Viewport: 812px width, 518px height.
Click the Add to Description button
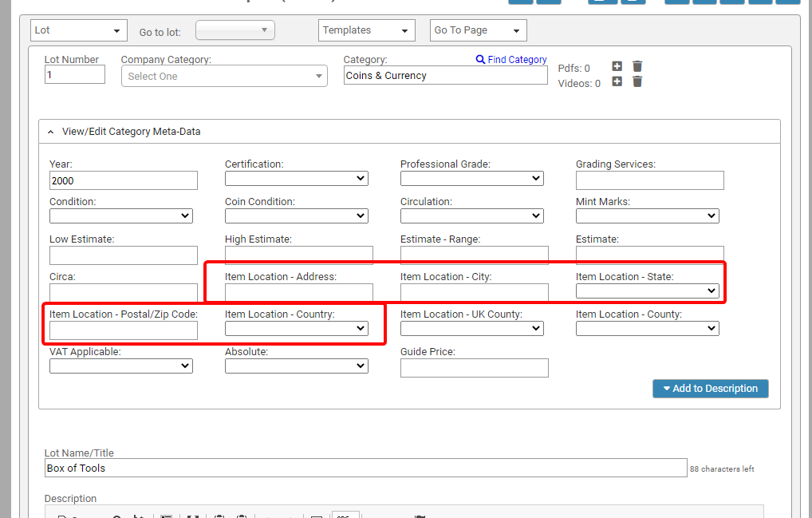(x=710, y=389)
